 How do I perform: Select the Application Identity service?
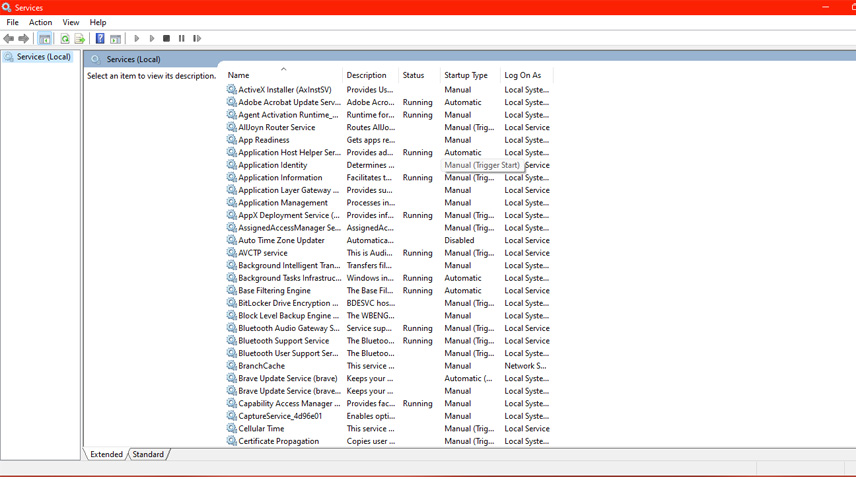tap(388, 165)
